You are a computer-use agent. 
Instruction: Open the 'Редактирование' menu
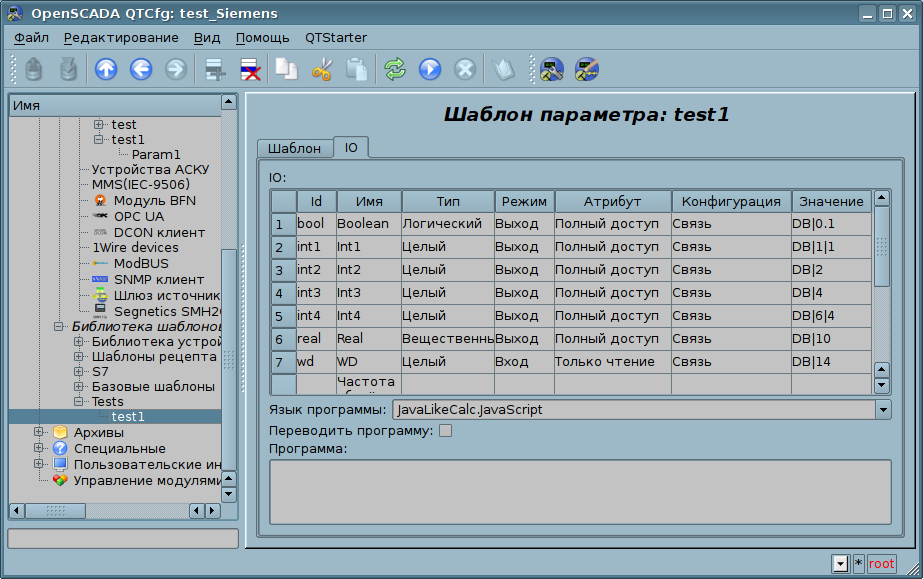coord(121,38)
